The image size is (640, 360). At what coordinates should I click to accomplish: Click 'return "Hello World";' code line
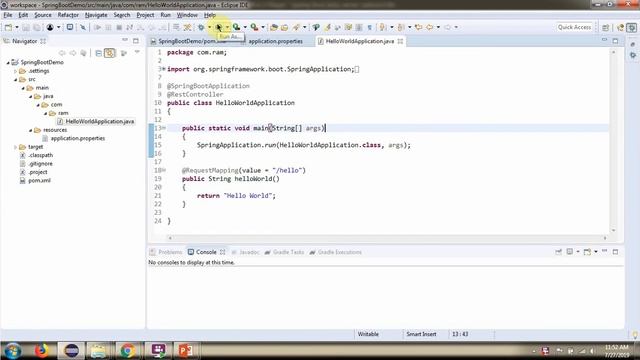coord(236,196)
